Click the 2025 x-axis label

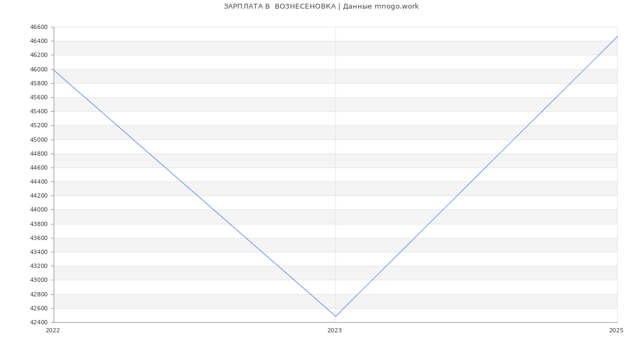tap(616, 330)
